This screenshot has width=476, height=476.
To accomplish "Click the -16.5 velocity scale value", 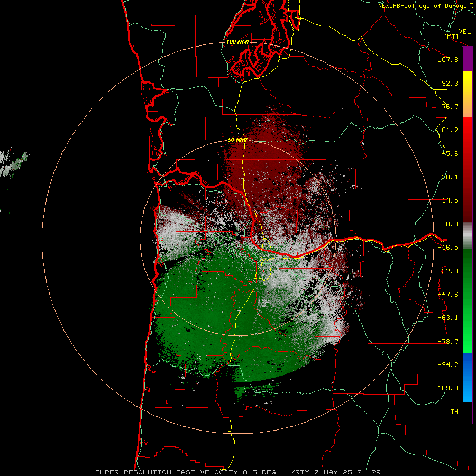I will click(x=448, y=248).
